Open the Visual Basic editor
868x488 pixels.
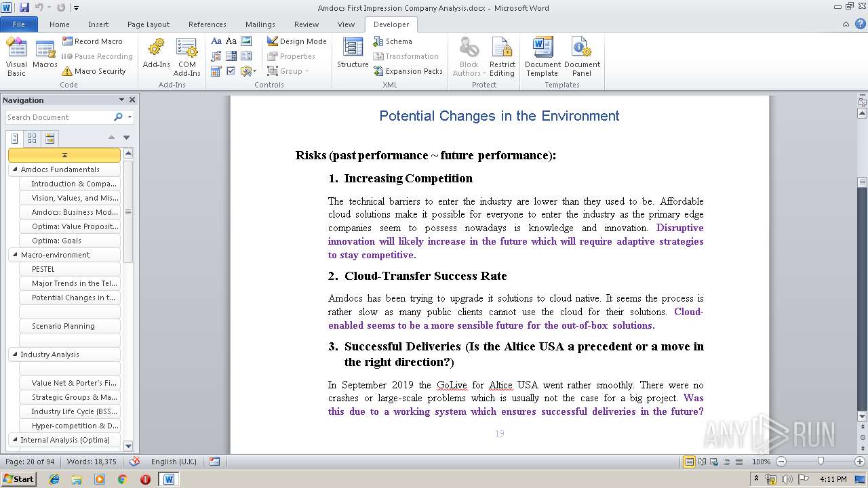16,57
